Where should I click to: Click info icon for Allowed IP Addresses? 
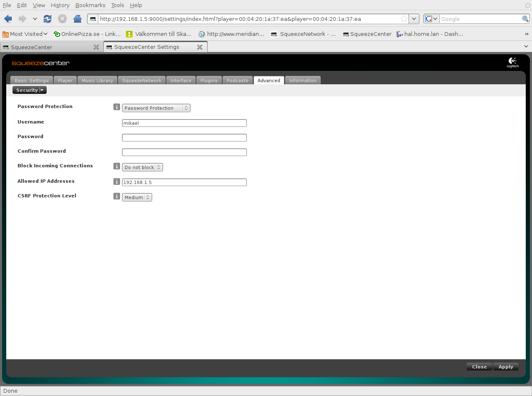click(x=117, y=182)
